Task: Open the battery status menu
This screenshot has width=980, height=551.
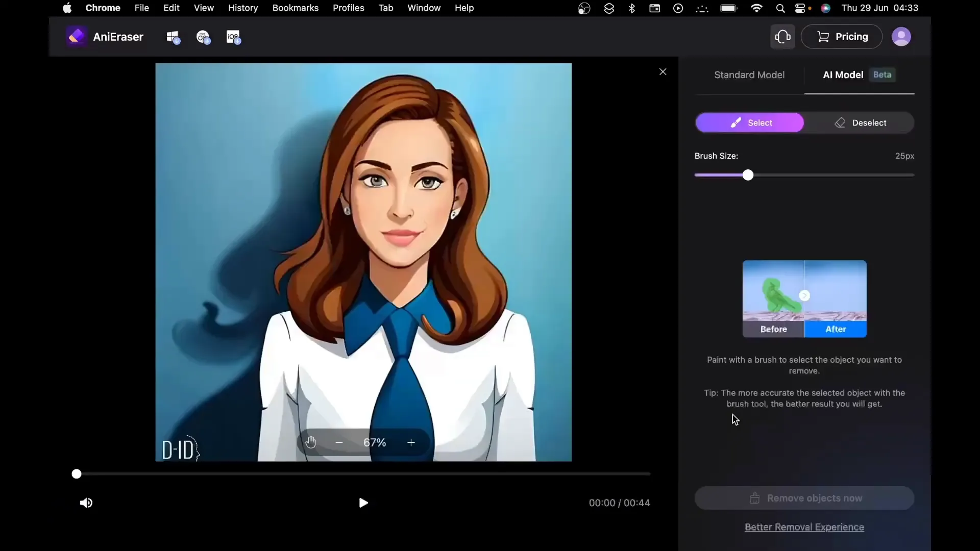Action: click(x=729, y=8)
